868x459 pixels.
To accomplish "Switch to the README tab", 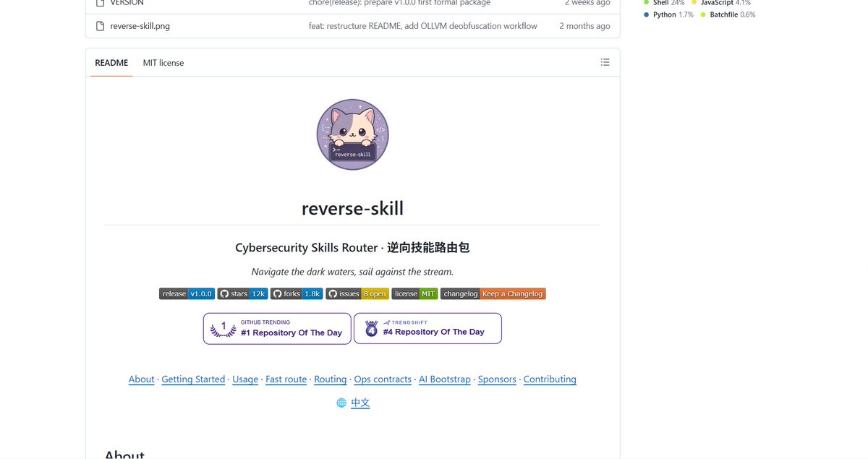I will 111,63.
